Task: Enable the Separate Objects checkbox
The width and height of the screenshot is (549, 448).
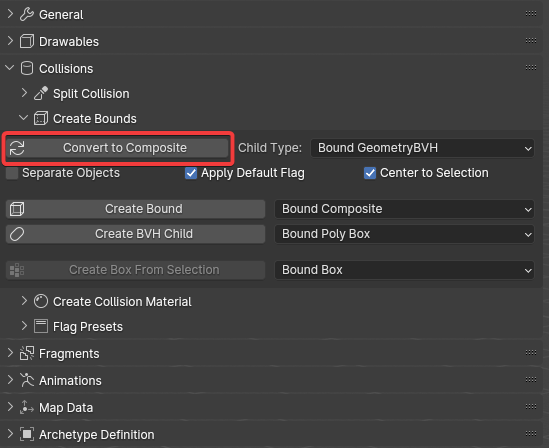Action: pyautogui.click(x=12, y=173)
